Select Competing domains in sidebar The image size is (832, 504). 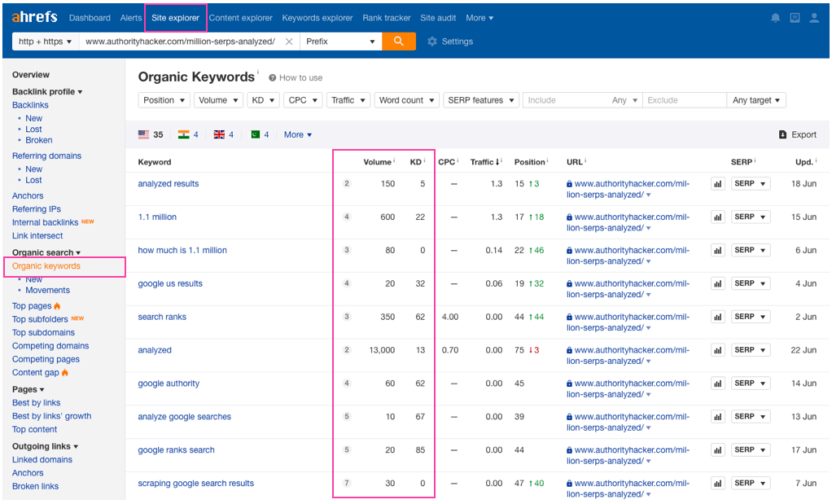point(50,346)
